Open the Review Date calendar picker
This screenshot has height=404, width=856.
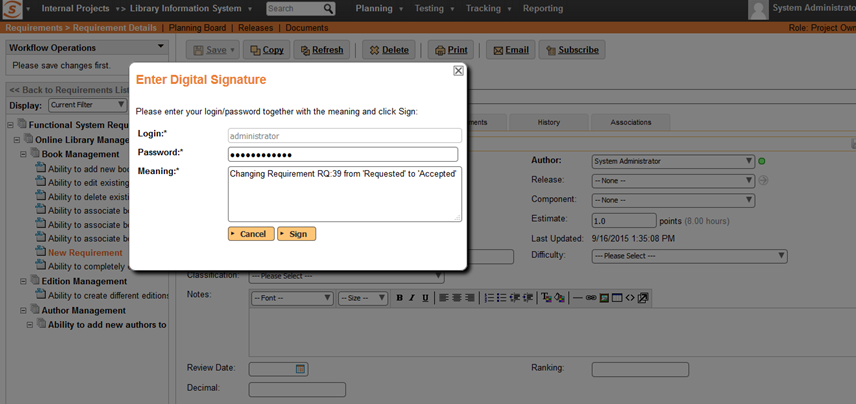tap(300, 369)
